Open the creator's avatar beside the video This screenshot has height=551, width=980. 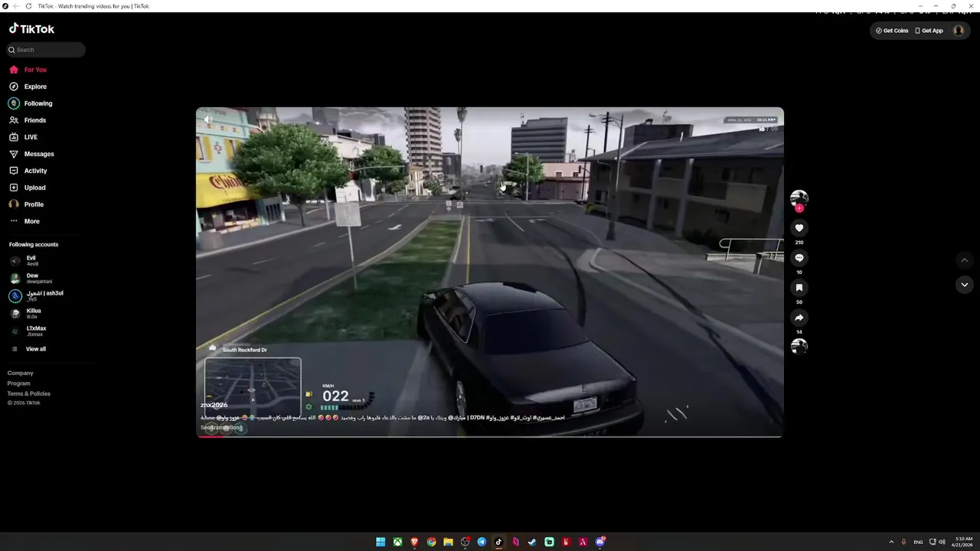click(x=799, y=198)
